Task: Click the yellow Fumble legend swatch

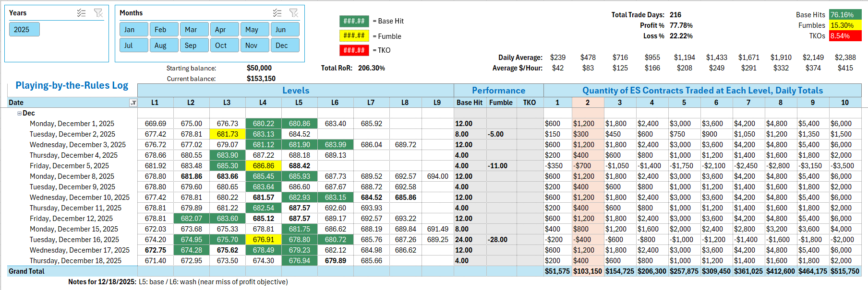Action: [x=354, y=35]
